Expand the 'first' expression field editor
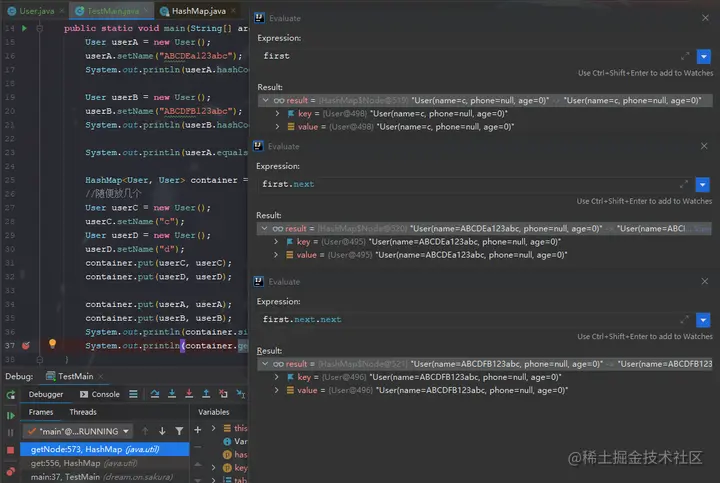720x483 pixels. (x=685, y=56)
